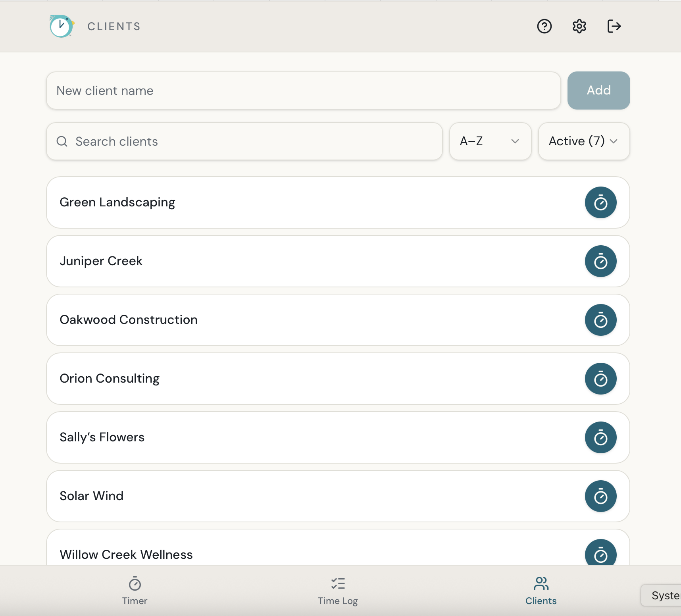Start timer for Juniper Creek
The height and width of the screenshot is (616, 681).
point(601,261)
